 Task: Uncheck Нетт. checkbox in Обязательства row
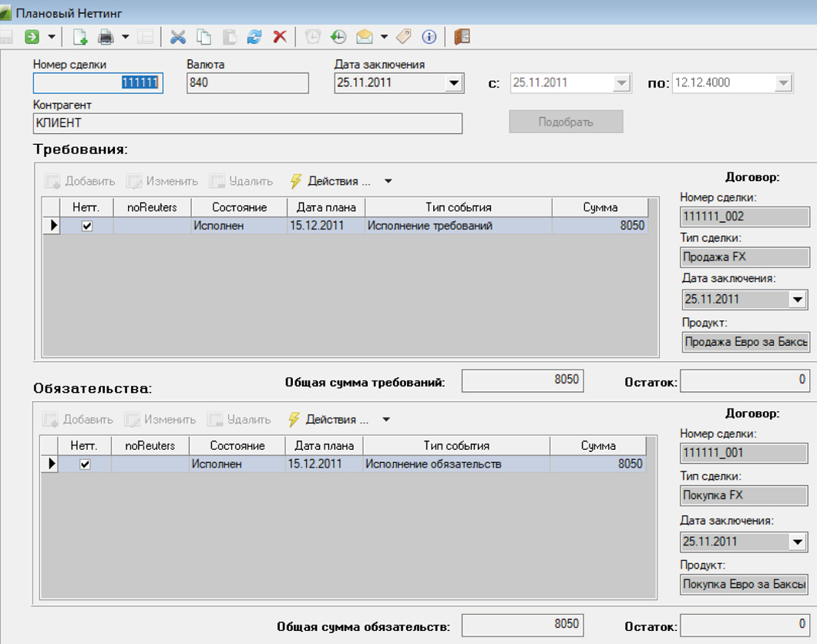coord(86,465)
